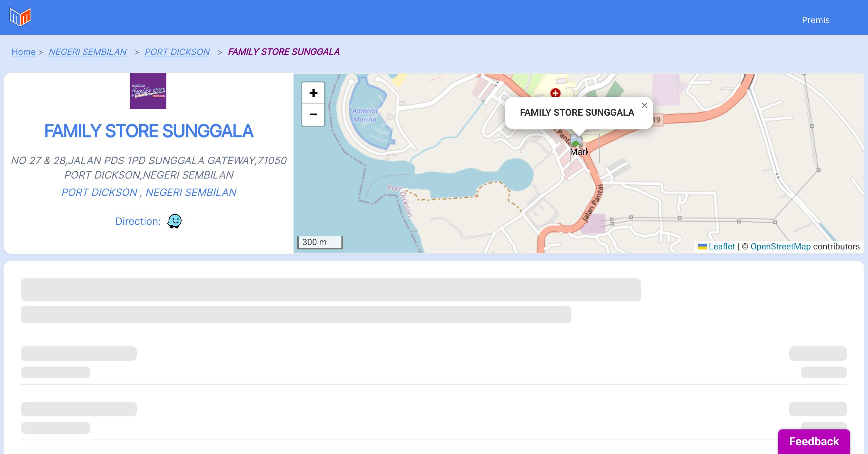The width and height of the screenshot is (868, 454).
Task: Click the FAMILY STORE SUNGGALA heading
Action: (x=149, y=131)
